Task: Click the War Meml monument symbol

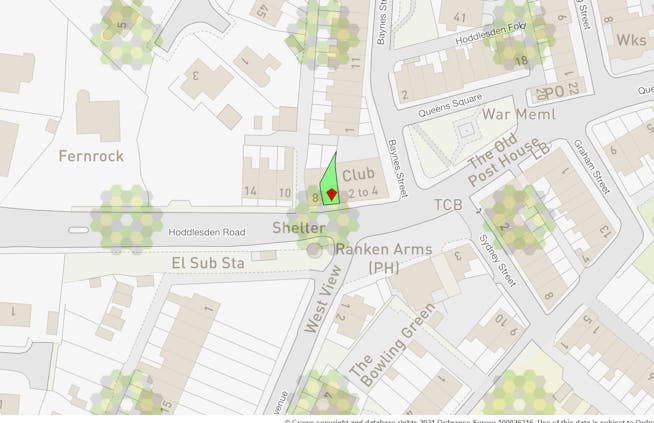Action: [x=465, y=131]
